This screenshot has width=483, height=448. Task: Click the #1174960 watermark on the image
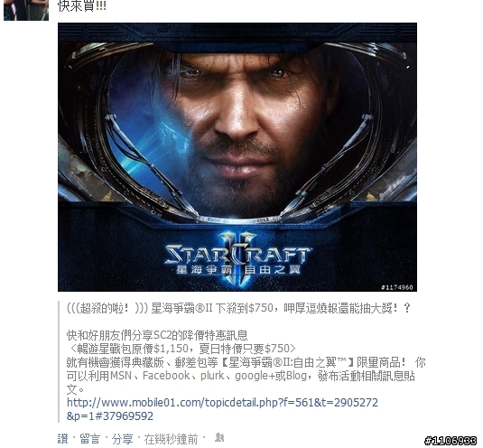[396, 287]
